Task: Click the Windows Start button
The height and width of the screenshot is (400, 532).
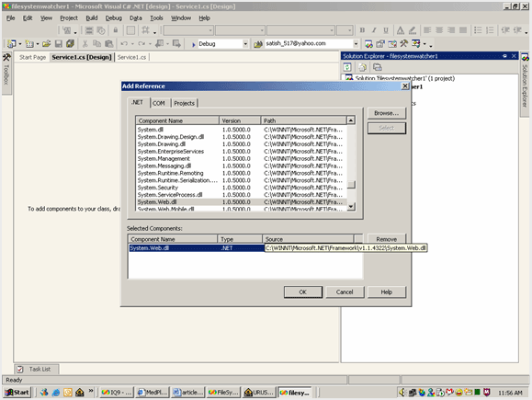Action: (17, 393)
